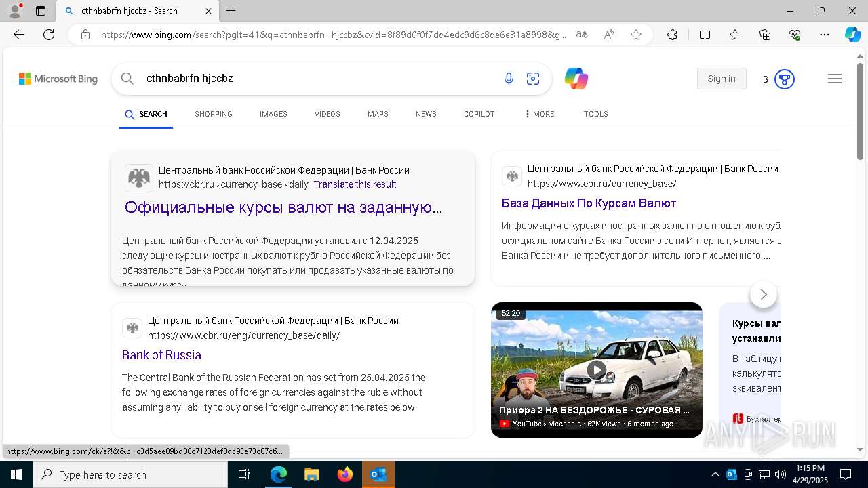Open Browser essentials heart icon

tap(795, 35)
